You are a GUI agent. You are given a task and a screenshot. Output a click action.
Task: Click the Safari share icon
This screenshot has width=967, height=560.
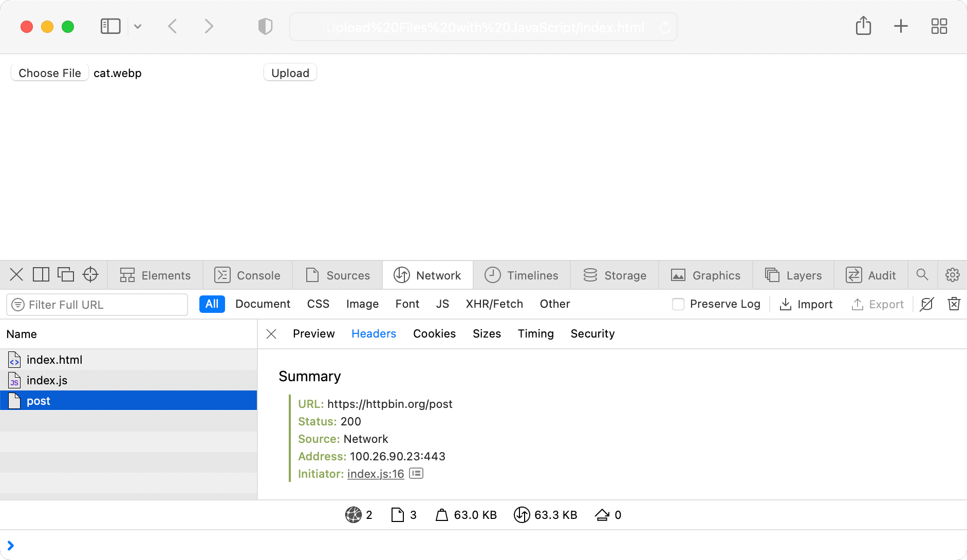[864, 26]
